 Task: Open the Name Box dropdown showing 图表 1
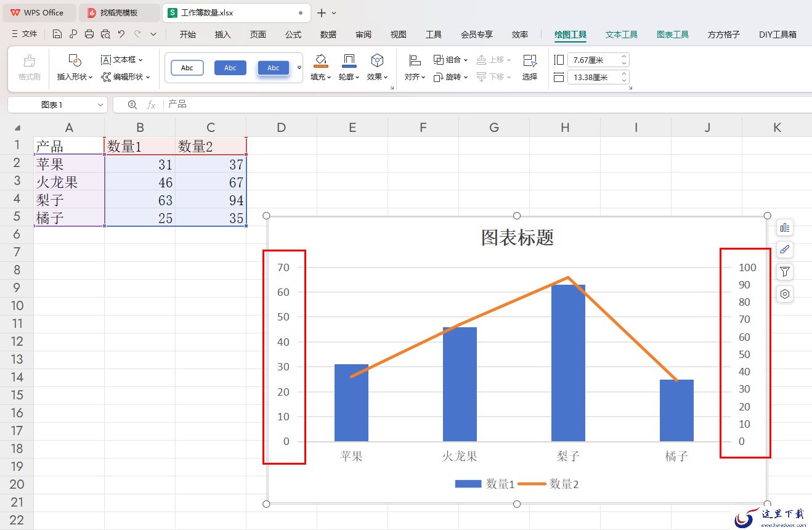click(x=100, y=105)
